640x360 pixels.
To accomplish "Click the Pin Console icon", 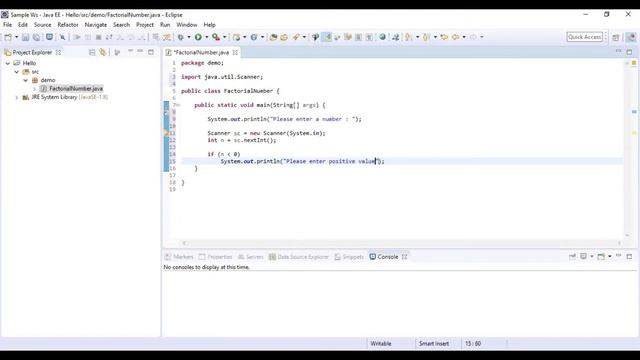I will pos(572,256).
